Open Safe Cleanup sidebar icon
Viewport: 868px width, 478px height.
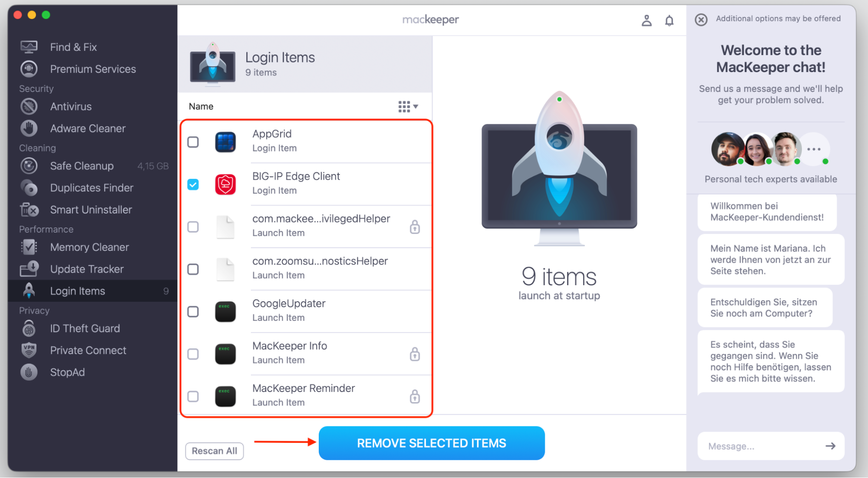pos(29,166)
